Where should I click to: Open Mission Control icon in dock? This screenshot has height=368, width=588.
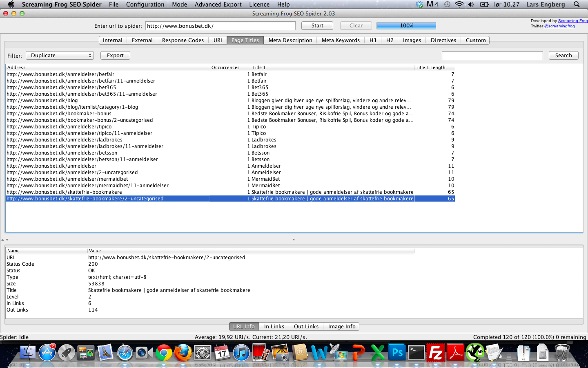coord(86,352)
